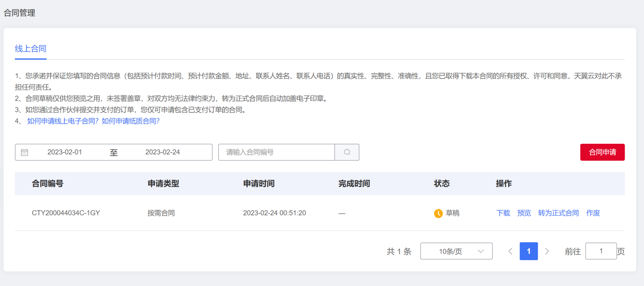Click page 1 in the pagination
Viewport: 644px width, 286px height.
point(529,251)
